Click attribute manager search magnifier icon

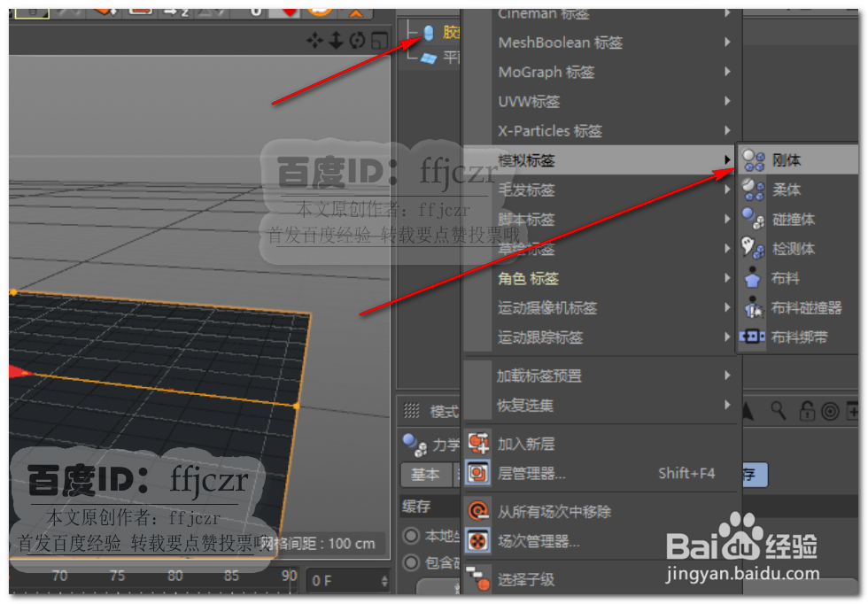click(779, 411)
